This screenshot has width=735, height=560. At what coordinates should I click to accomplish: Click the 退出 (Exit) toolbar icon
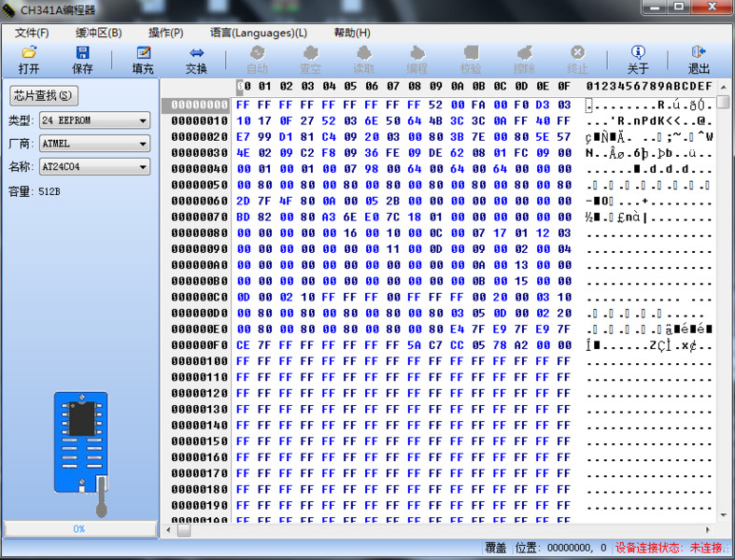[x=699, y=60]
